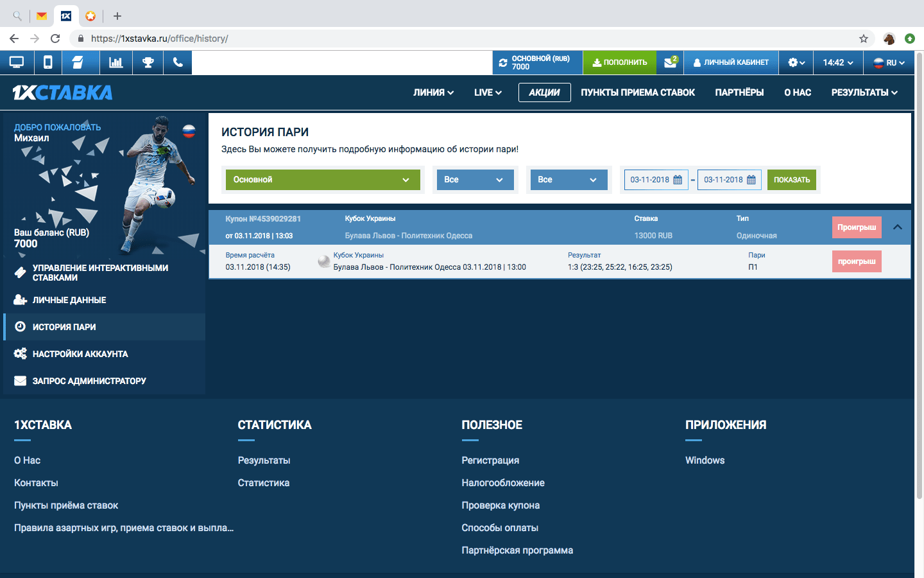Open the mobile phone version icon
The width and height of the screenshot is (924, 578).
[x=48, y=62]
